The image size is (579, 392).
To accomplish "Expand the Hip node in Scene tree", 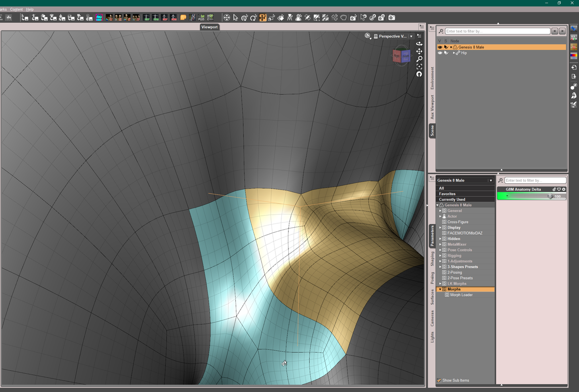I will 454,53.
